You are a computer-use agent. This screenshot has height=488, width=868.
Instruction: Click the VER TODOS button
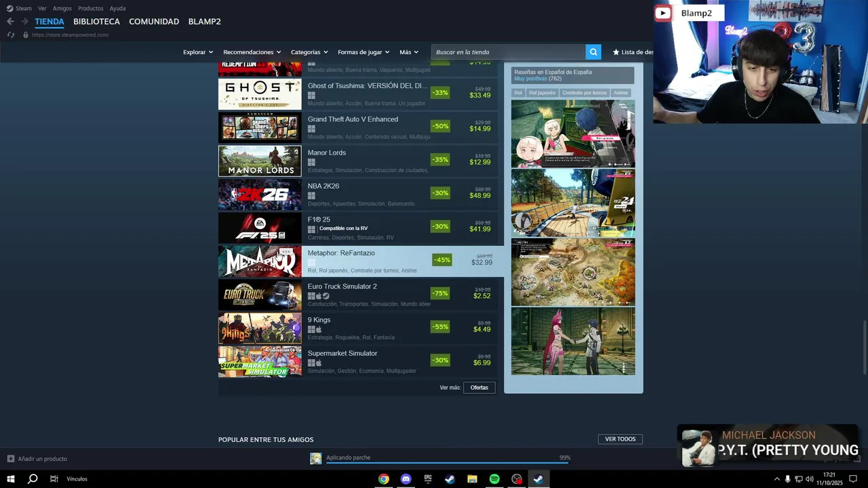620,439
